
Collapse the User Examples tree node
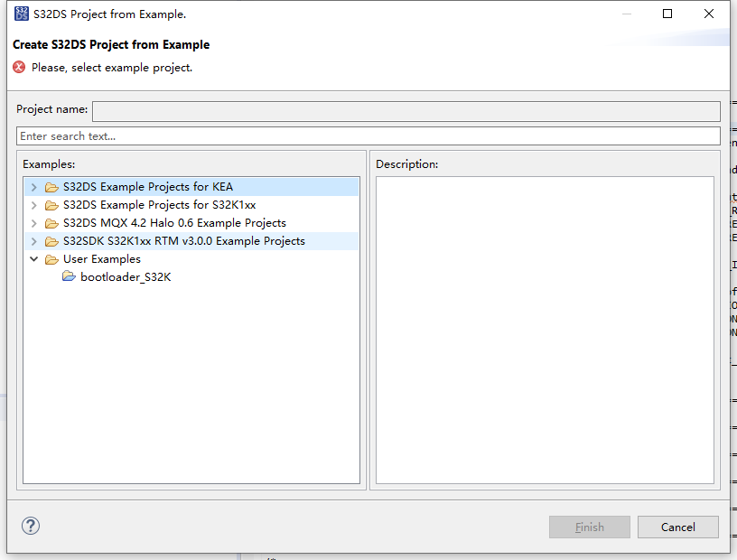(34, 259)
